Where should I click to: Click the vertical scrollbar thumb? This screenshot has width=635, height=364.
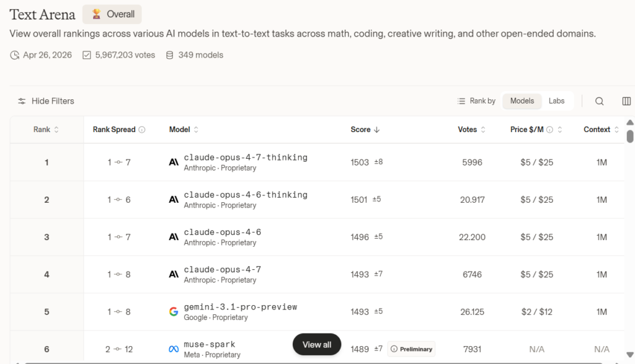[x=630, y=136]
